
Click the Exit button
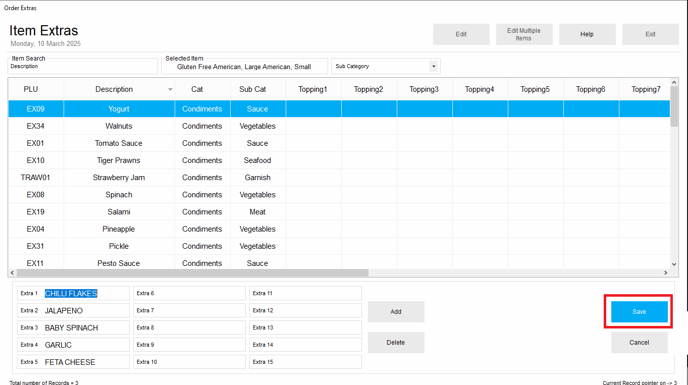650,34
